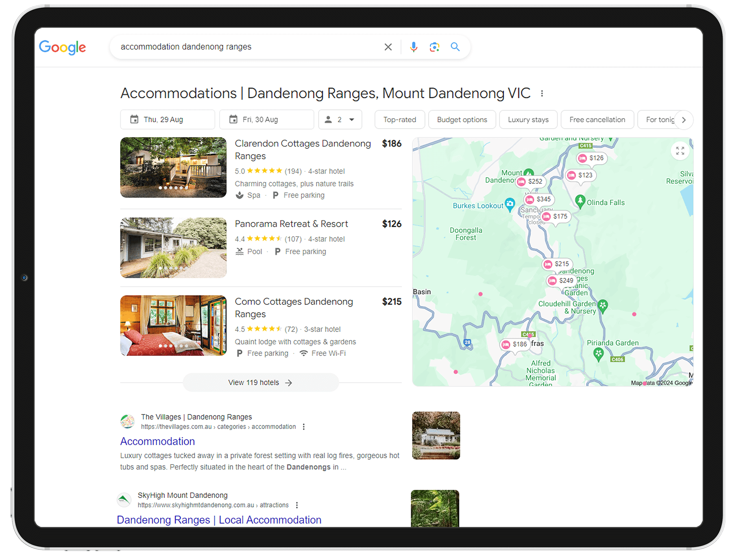Open options for SkyHigh Mount Dandenong result

297,505
